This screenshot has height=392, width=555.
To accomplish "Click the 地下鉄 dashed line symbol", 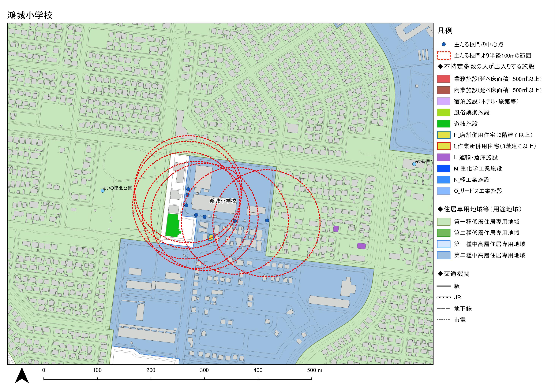I will [444, 309].
